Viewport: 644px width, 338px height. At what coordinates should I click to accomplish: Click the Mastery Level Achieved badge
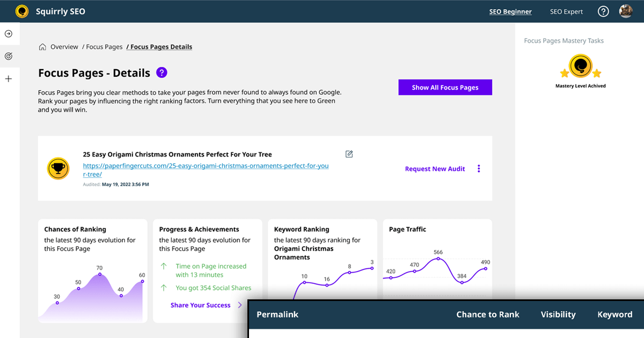(581, 71)
